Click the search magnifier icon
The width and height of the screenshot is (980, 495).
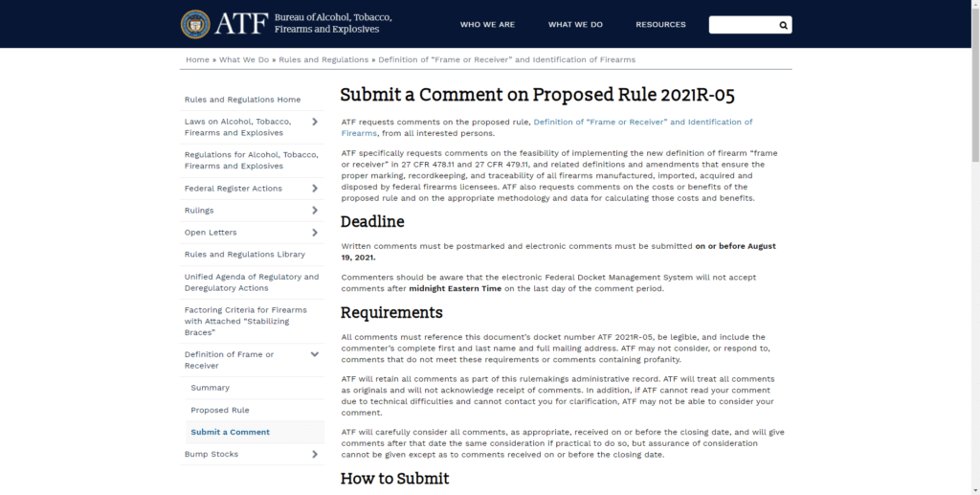(x=783, y=25)
